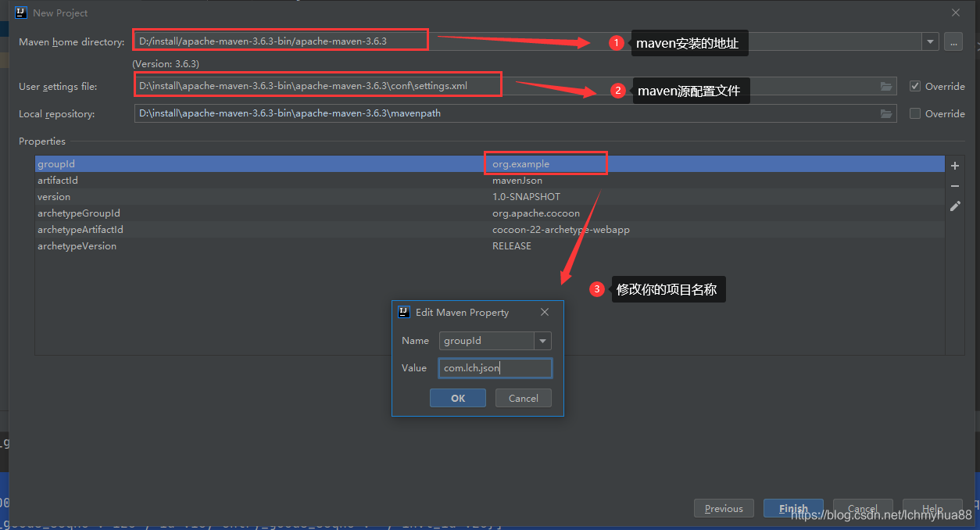
Task: Uncheck Override for User settings file
Action: click(x=914, y=86)
